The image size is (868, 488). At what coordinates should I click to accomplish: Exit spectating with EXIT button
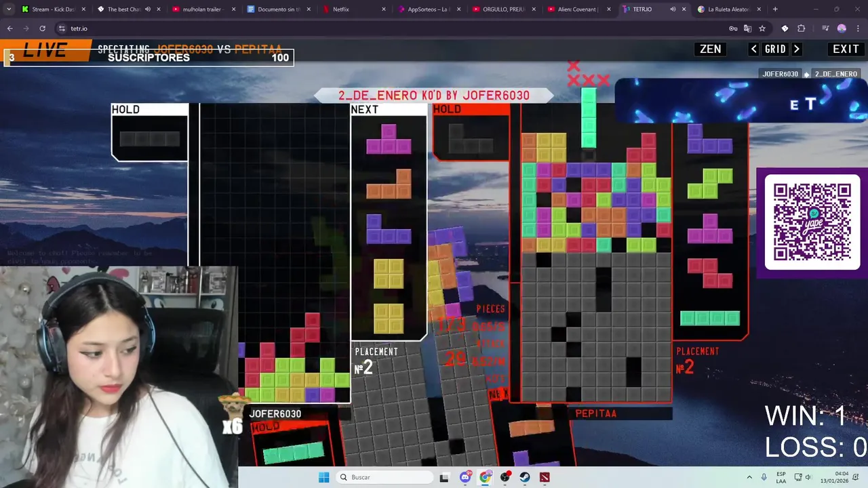pos(846,49)
